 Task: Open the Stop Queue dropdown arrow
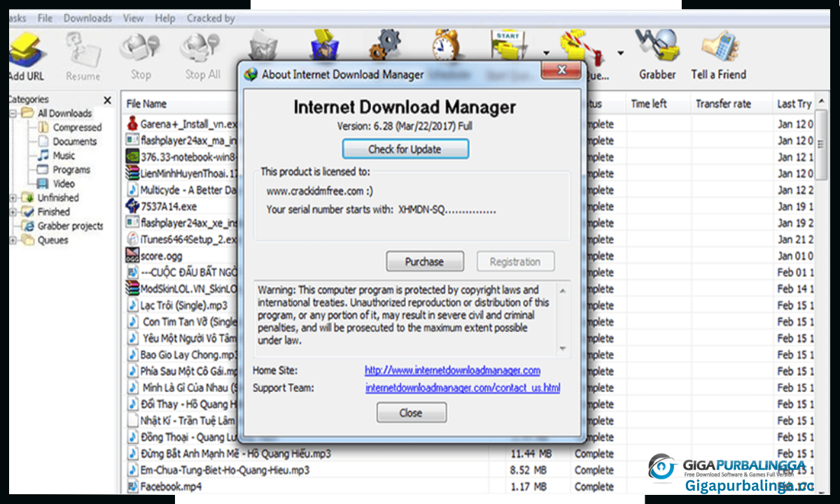(x=620, y=52)
